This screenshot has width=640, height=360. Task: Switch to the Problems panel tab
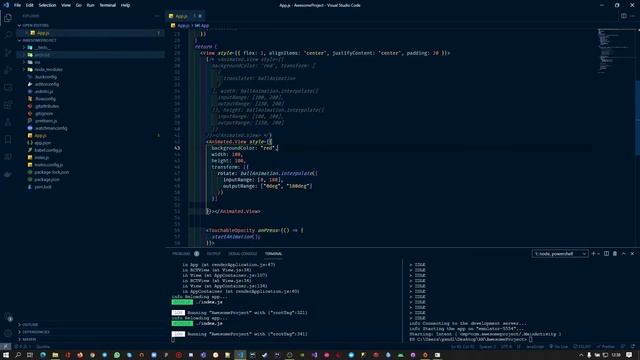click(x=181, y=253)
